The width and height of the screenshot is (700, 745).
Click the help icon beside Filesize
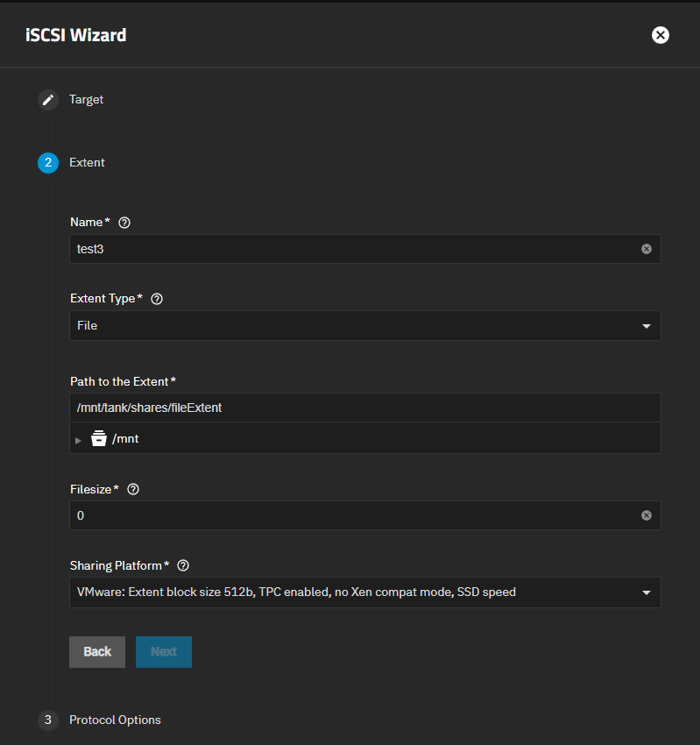coord(132,489)
